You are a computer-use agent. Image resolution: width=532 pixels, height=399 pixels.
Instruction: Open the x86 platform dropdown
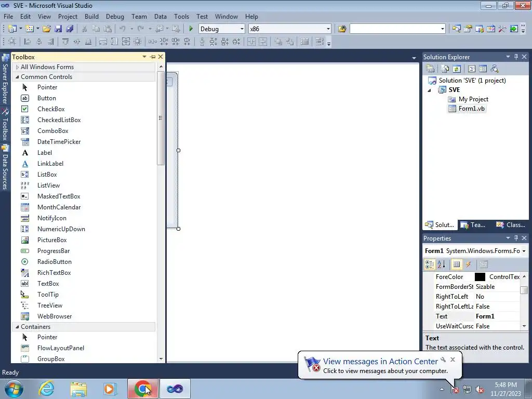point(328,29)
